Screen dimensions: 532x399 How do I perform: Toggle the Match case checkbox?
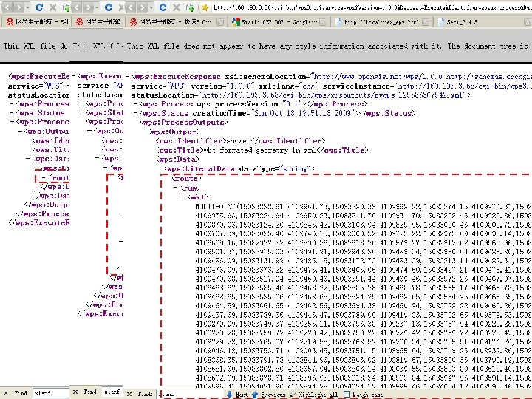click(x=347, y=395)
